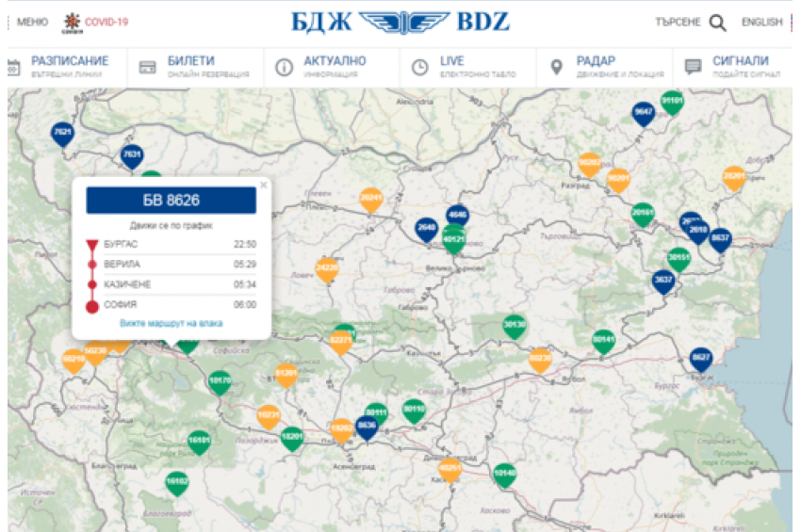Select blue train marker 8637
The image size is (801, 532).
tap(720, 238)
